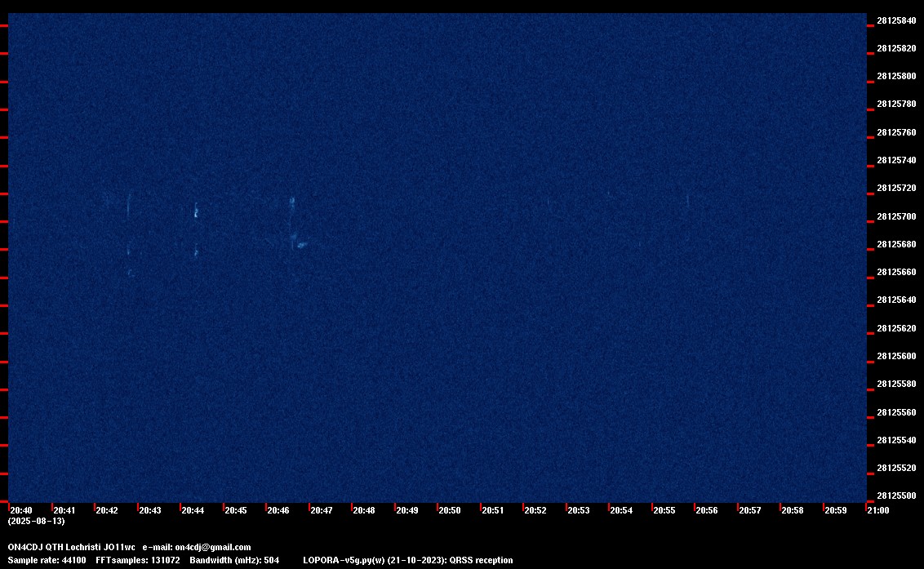This screenshot has height=569, width=924.
Task: Click the 28125500 frequency label
Action: 896,496
